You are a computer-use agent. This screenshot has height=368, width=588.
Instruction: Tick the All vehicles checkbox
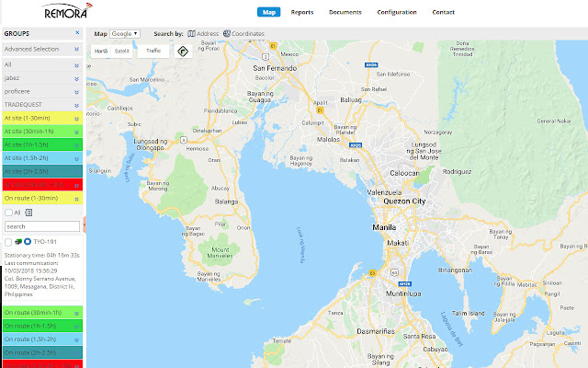point(8,213)
